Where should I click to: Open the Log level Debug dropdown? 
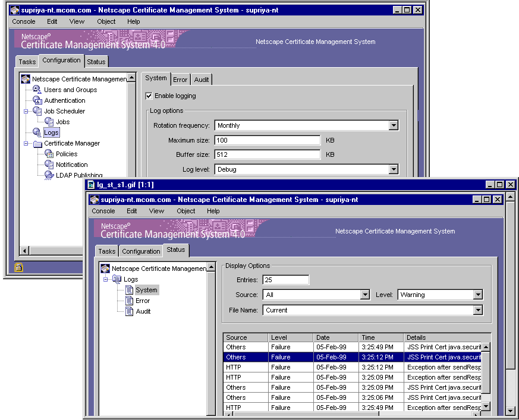tap(393, 169)
